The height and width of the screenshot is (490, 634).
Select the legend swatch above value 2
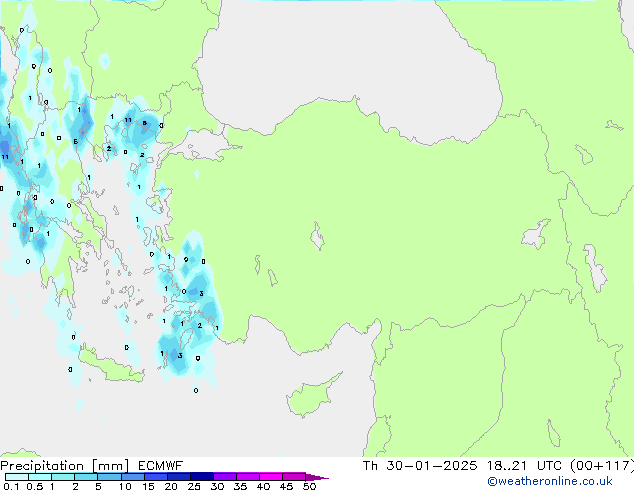pyautogui.click(x=85, y=477)
